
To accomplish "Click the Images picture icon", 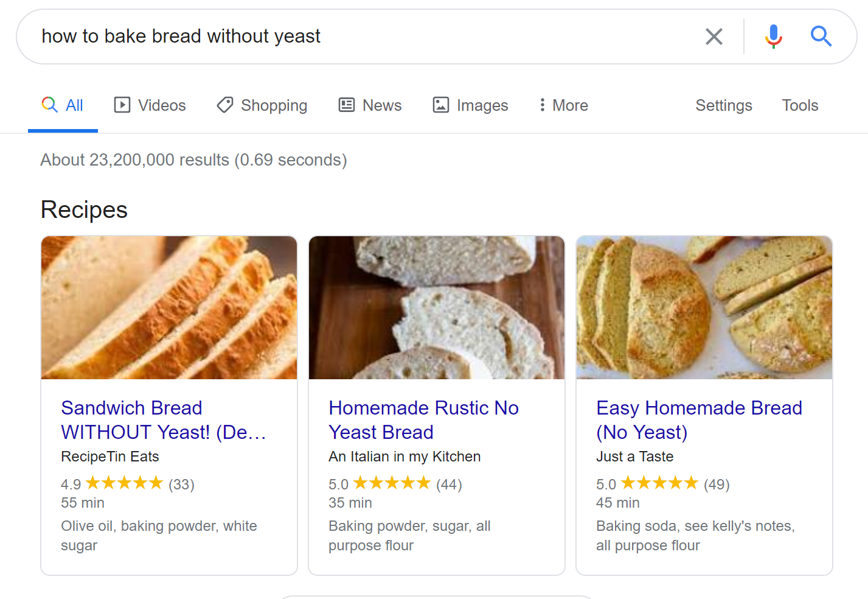I will tap(441, 105).
